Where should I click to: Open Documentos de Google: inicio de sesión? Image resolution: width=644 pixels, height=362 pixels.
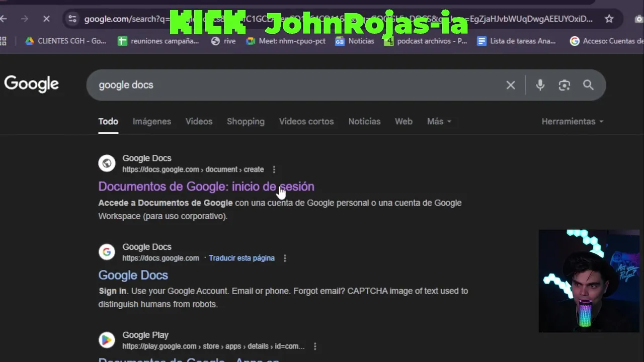coord(206,187)
